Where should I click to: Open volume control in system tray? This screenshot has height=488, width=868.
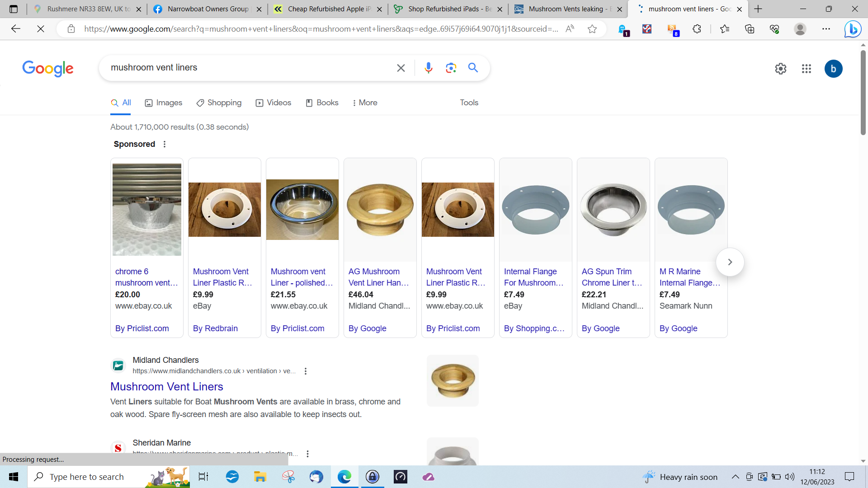click(x=790, y=477)
